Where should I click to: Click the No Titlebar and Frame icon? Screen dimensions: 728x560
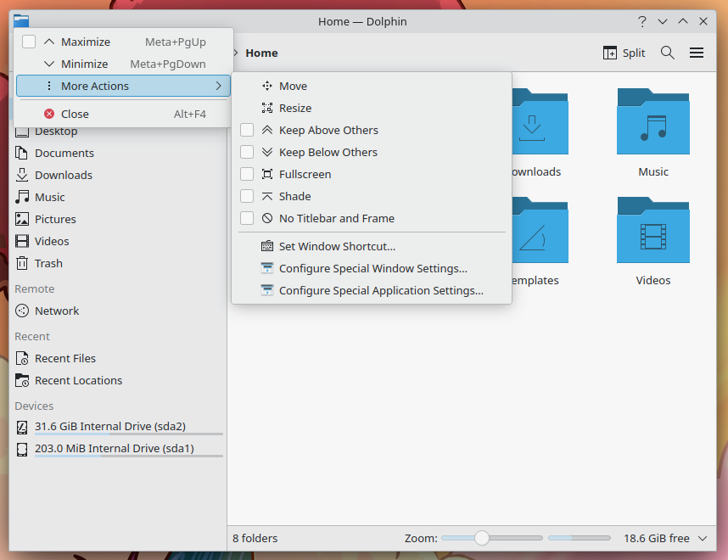tap(267, 218)
